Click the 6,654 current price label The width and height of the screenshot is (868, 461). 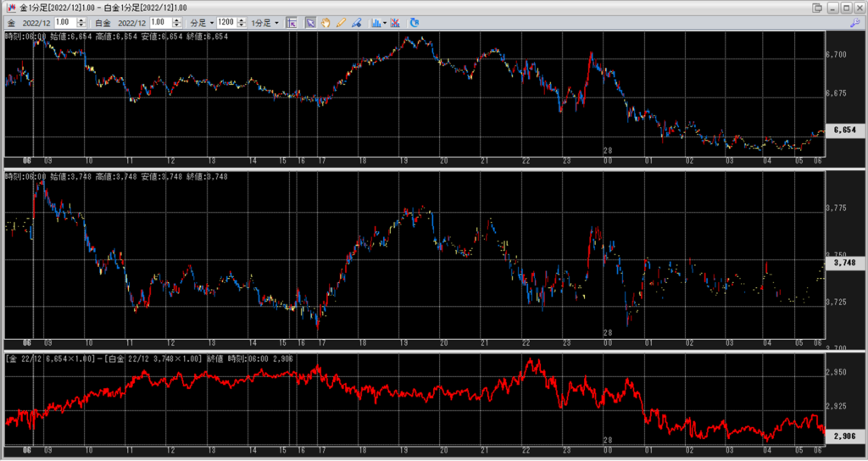(x=843, y=130)
